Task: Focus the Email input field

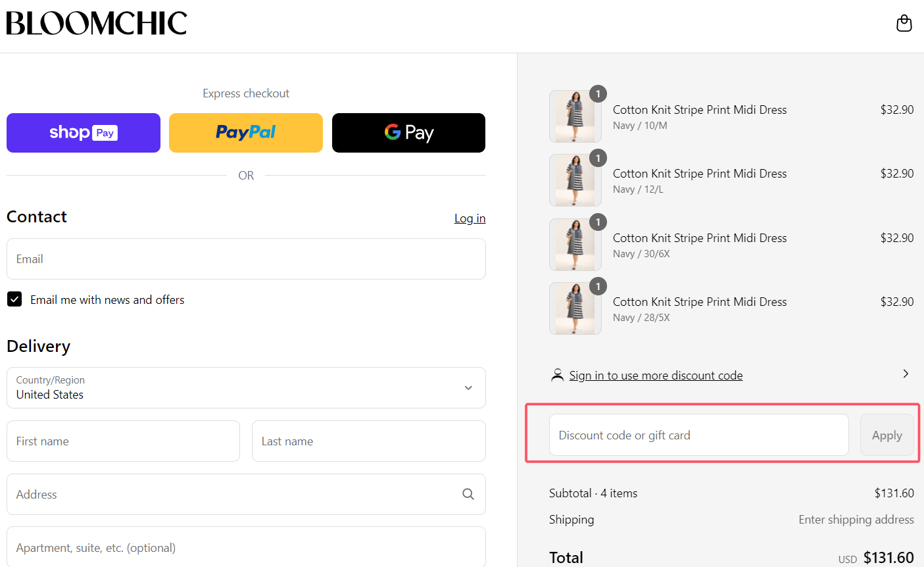Action: [246, 259]
